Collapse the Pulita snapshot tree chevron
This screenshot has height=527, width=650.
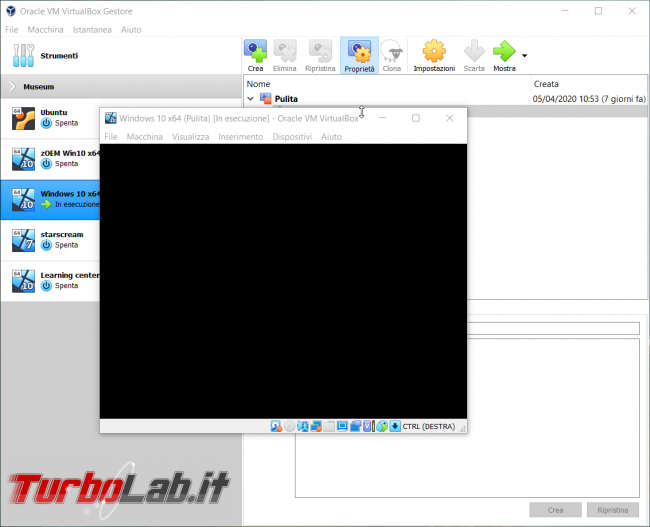(x=250, y=99)
